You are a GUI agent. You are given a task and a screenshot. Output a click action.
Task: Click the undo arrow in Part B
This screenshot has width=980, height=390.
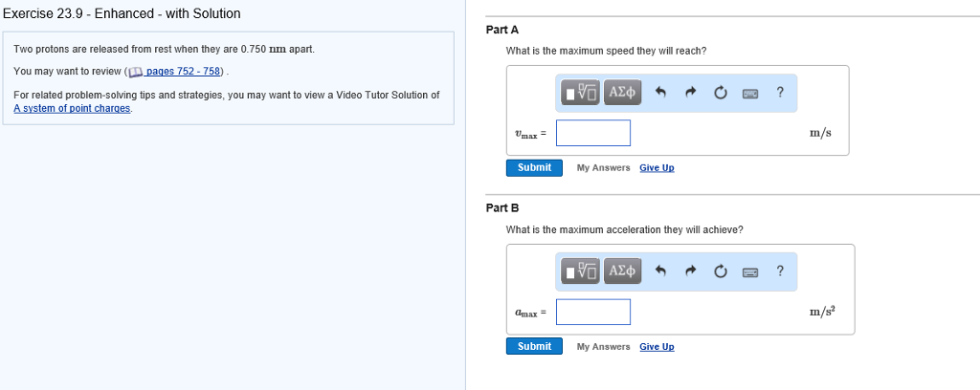[x=659, y=272]
